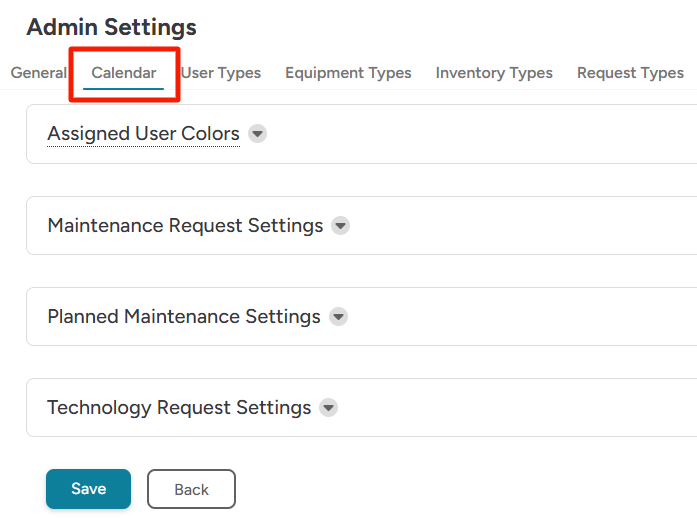Save the admin settings
This screenshot has width=697, height=531.
click(88, 489)
